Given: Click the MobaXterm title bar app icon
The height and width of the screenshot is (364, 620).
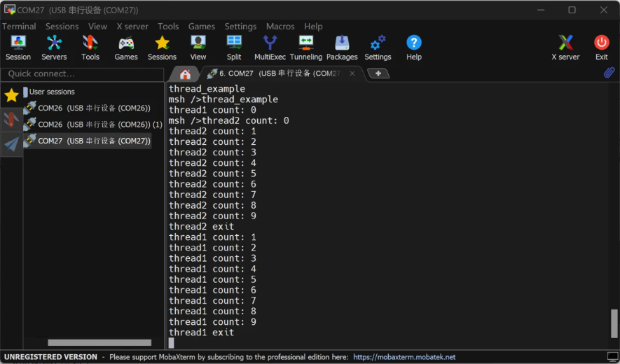Looking at the screenshot, I should (10, 10).
